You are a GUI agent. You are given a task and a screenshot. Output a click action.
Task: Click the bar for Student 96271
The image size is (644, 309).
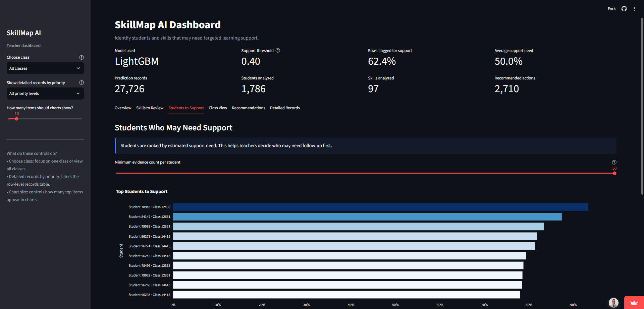[355, 236]
